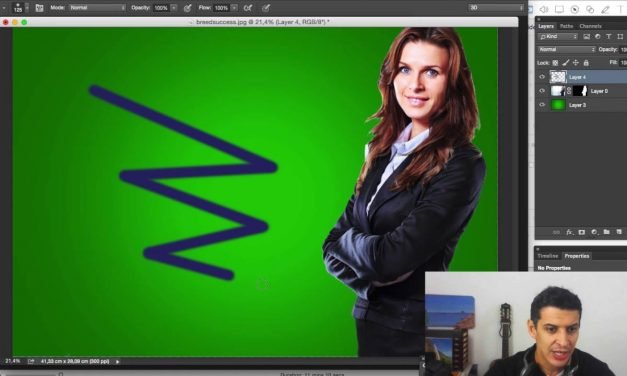
Task: Add a layer mask
Action: point(582,232)
